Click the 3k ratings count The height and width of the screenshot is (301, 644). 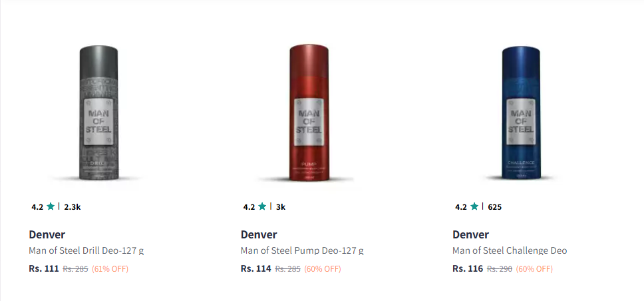[281, 207]
